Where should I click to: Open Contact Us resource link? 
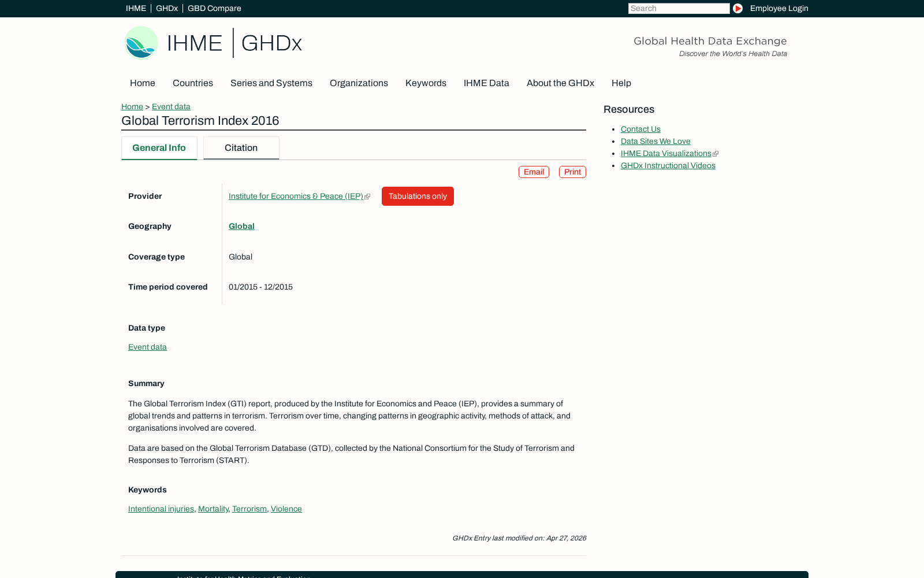pos(640,129)
